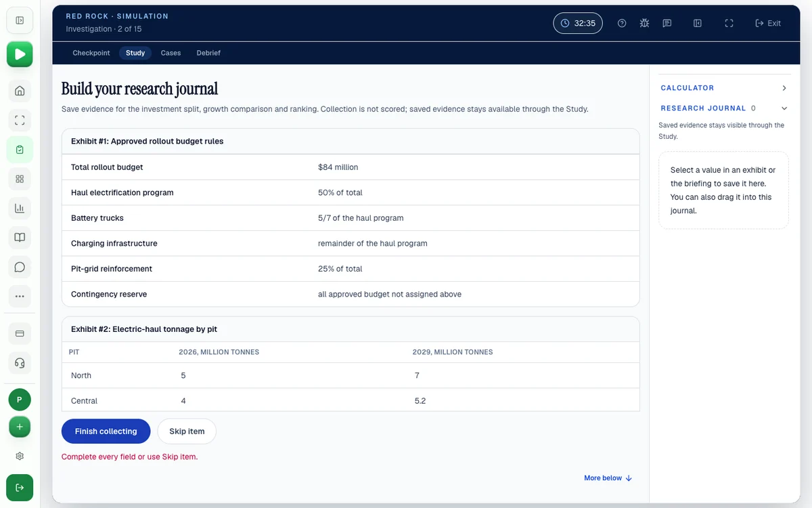This screenshot has height=508, width=812.
Task: Click the green plus button in the sidebar
Action: click(x=19, y=427)
